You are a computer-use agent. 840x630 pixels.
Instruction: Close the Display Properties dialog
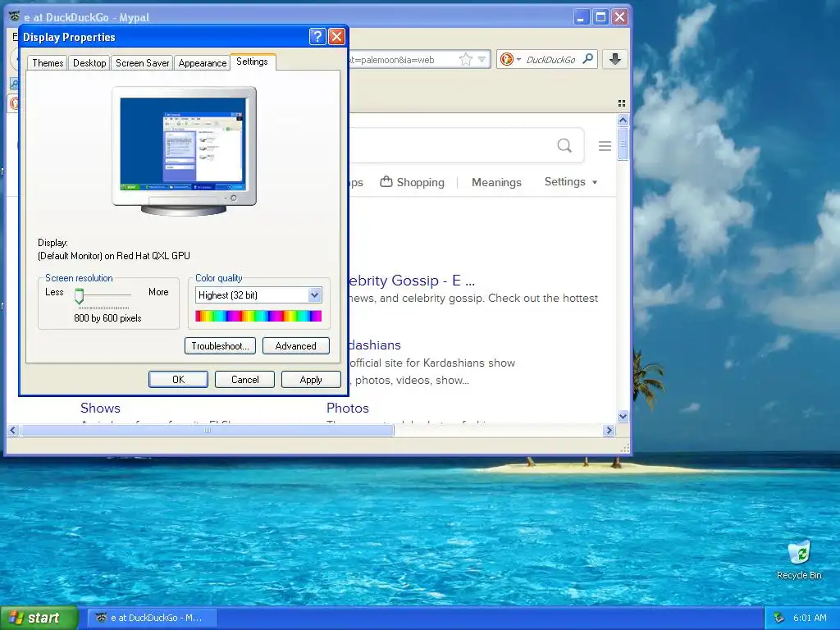coord(336,36)
